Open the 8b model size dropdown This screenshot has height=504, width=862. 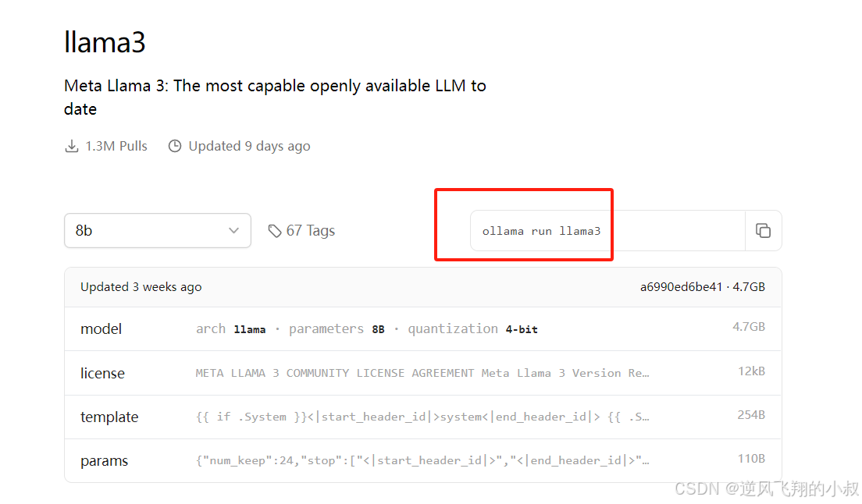tap(158, 231)
